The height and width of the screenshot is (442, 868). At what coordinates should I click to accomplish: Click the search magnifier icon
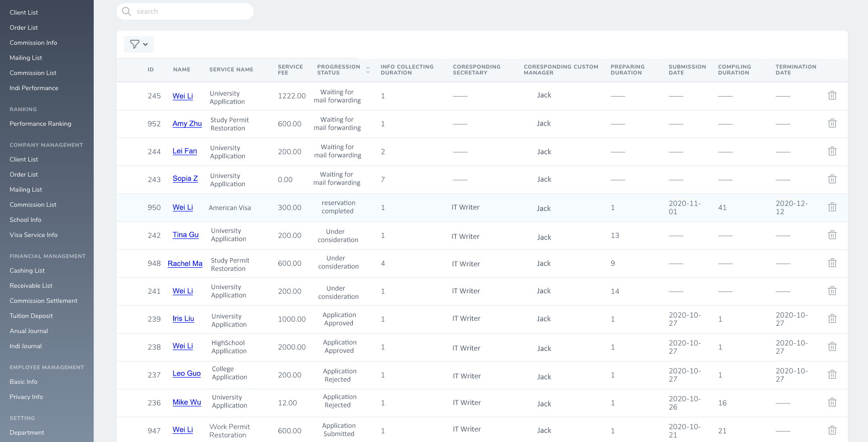point(127,11)
